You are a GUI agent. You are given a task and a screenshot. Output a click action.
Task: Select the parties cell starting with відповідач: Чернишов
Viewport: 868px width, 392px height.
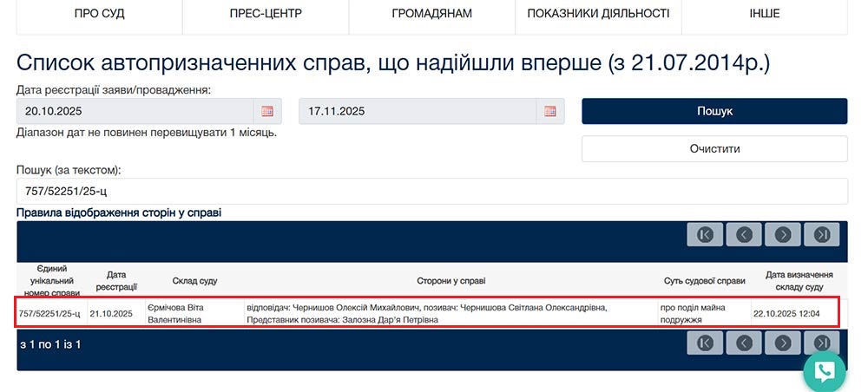(450, 313)
